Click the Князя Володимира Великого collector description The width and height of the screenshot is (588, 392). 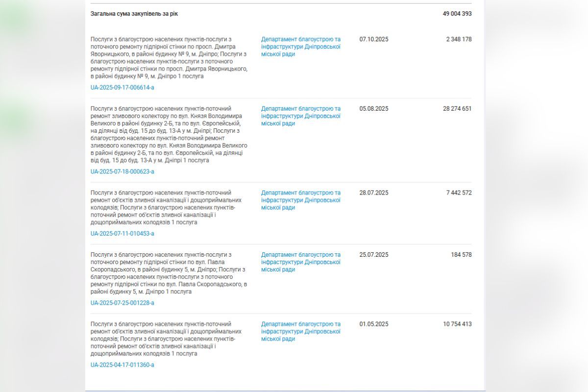169,134
